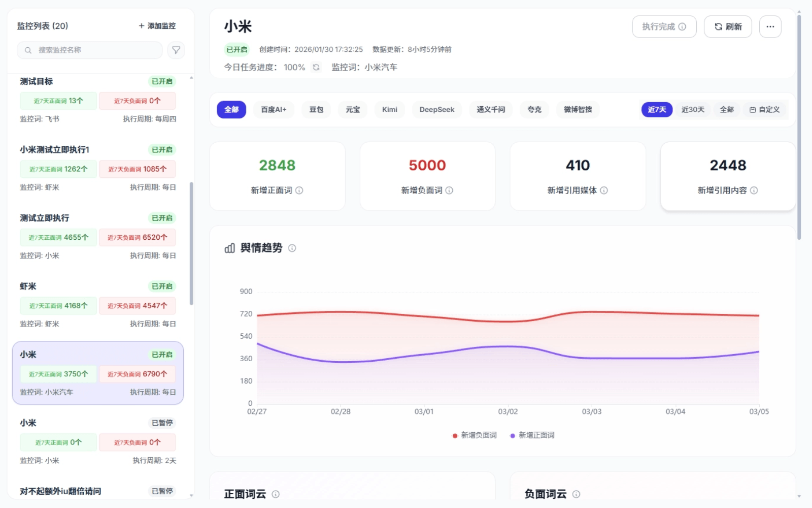Click info icon beside 新增负面词

click(x=449, y=190)
